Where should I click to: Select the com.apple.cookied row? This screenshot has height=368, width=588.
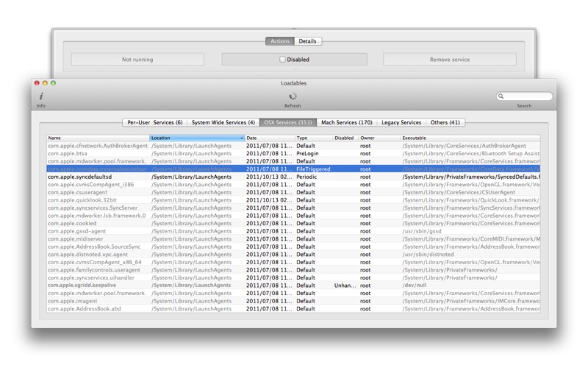293,224
